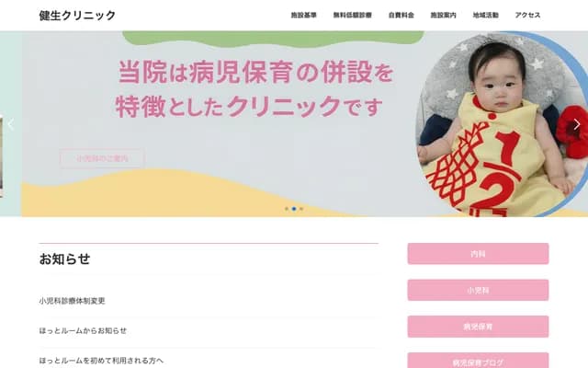This screenshot has width=588, height=368.
Task: Select the first carousel indicator dot
Action: [x=287, y=209]
